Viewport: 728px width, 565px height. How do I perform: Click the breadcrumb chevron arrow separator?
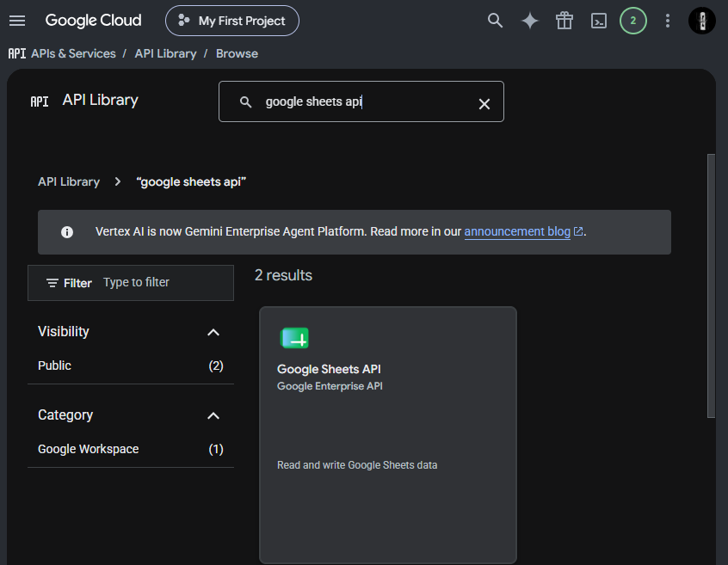(x=118, y=181)
